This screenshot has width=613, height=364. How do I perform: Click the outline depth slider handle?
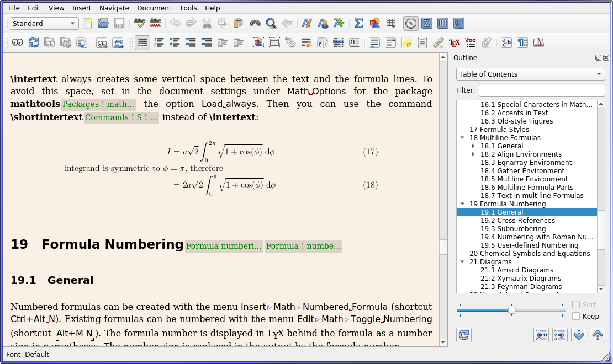pyautogui.click(x=511, y=311)
